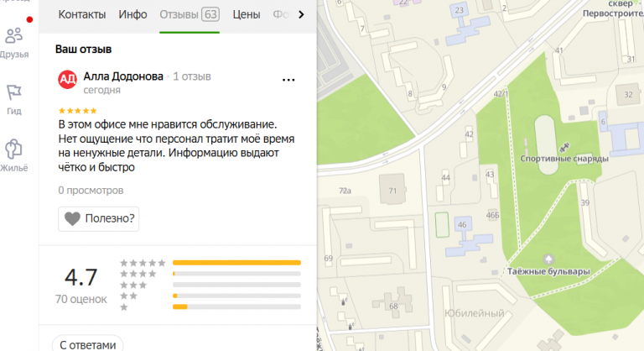The width and height of the screenshot is (644, 351).
Task: Filter reviews by four-star rating bar
Action: [x=236, y=274]
